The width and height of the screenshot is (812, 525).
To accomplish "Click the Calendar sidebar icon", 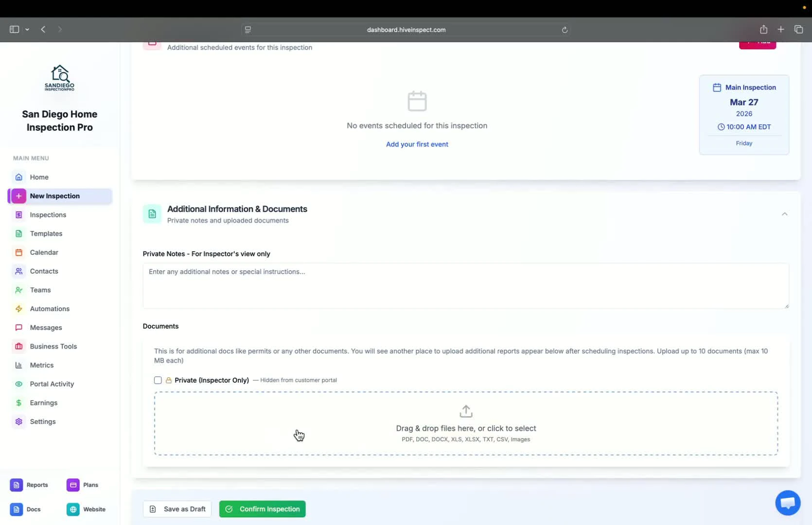I will [18, 253].
